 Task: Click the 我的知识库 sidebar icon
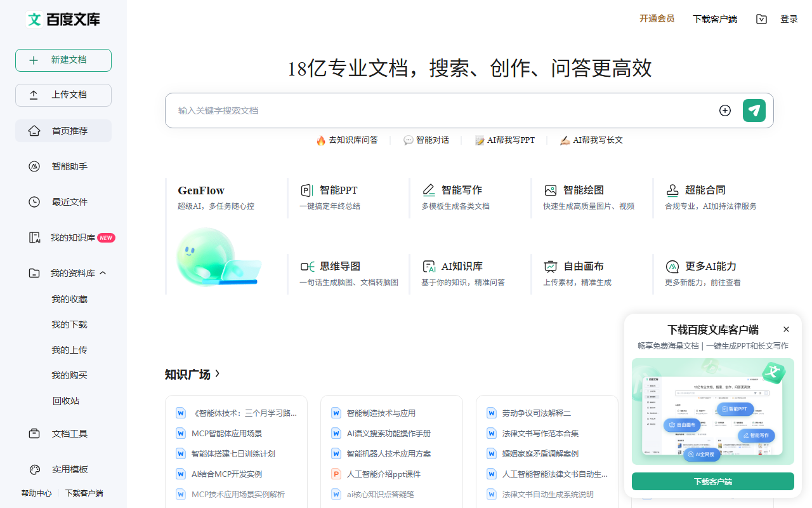point(34,237)
